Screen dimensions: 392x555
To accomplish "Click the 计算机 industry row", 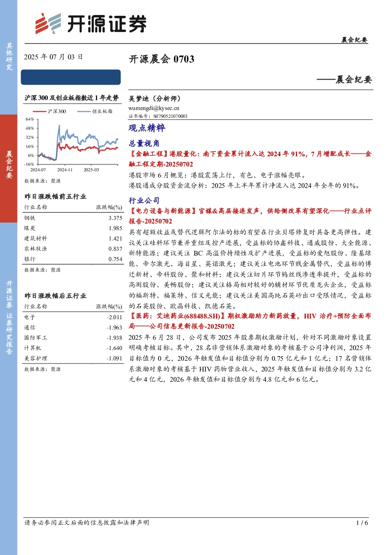I will tap(73, 348).
